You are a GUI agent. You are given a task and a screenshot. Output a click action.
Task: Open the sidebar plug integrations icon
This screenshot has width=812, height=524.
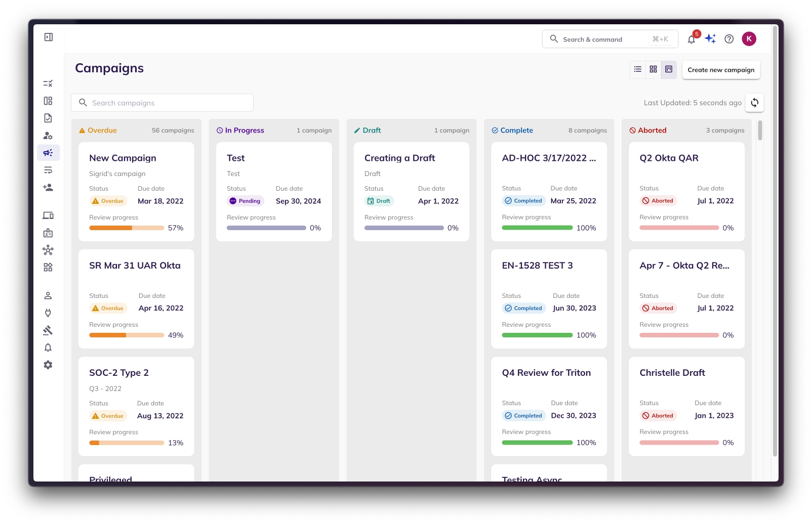pos(48,313)
